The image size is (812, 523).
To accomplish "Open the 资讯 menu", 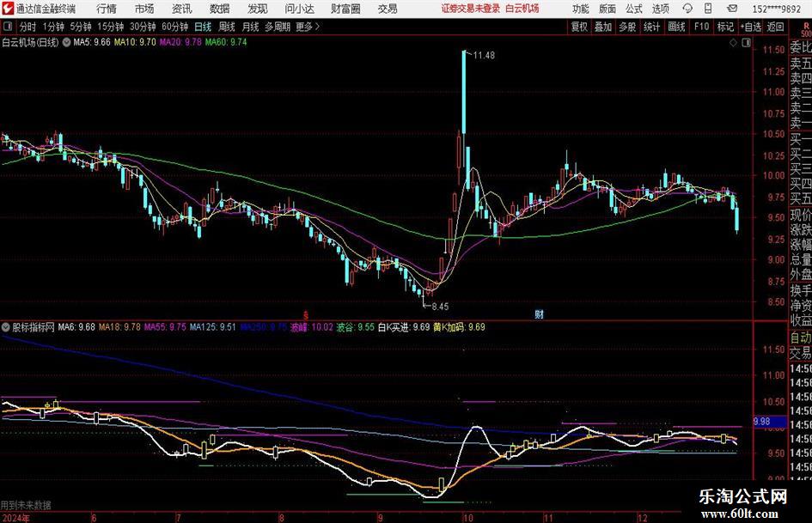I will (182, 9).
